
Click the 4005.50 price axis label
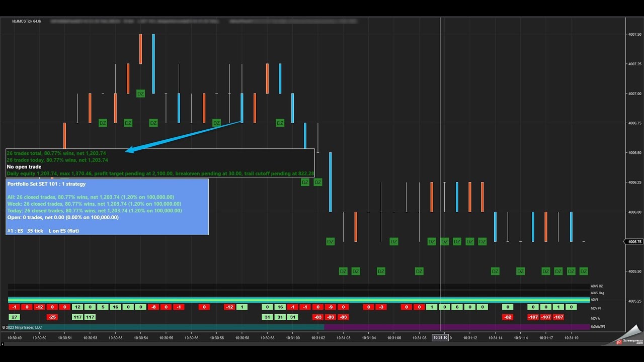click(x=634, y=271)
